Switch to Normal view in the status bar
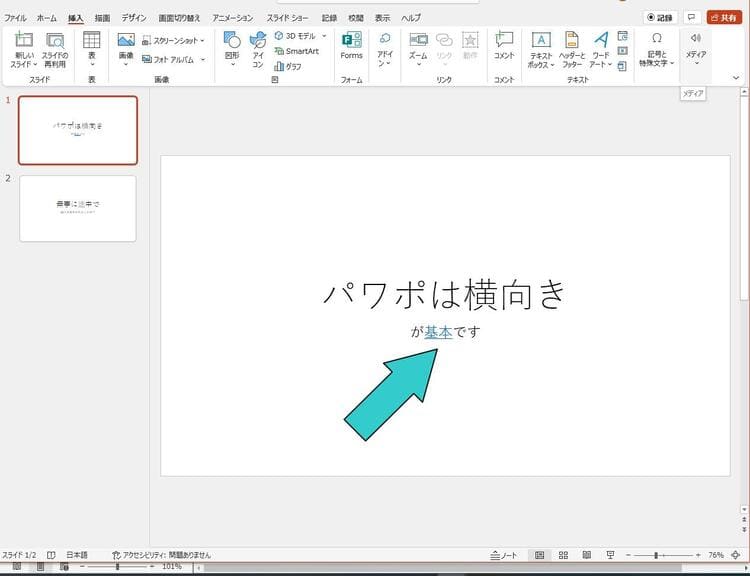This screenshot has width=750, height=576. point(540,555)
